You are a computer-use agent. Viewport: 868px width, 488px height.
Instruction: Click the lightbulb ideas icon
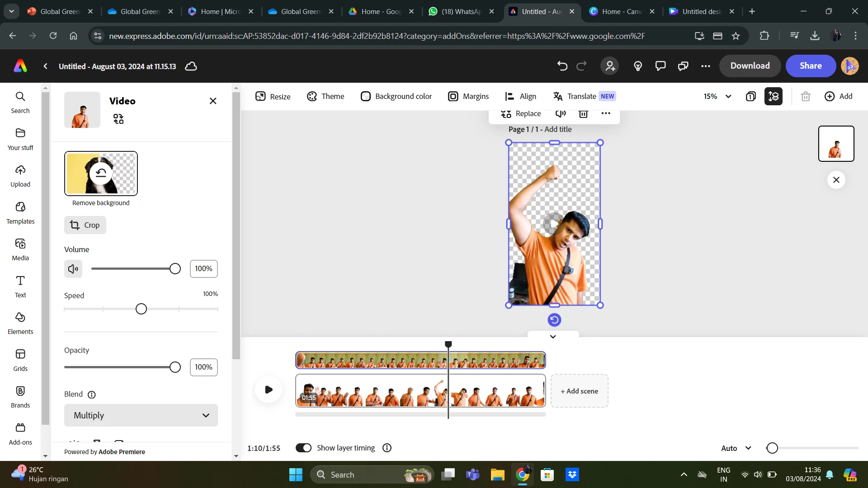pyautogui.click(x=638, y=66)
